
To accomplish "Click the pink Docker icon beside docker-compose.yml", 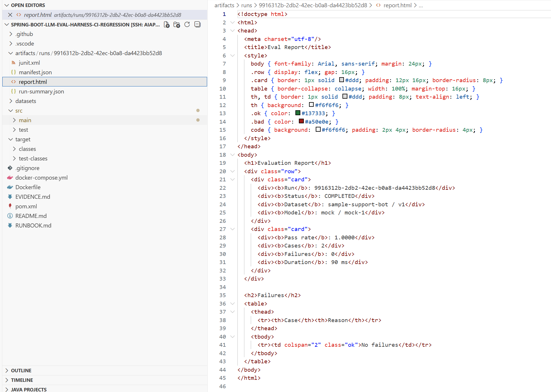I will click(x=10, y=178).
